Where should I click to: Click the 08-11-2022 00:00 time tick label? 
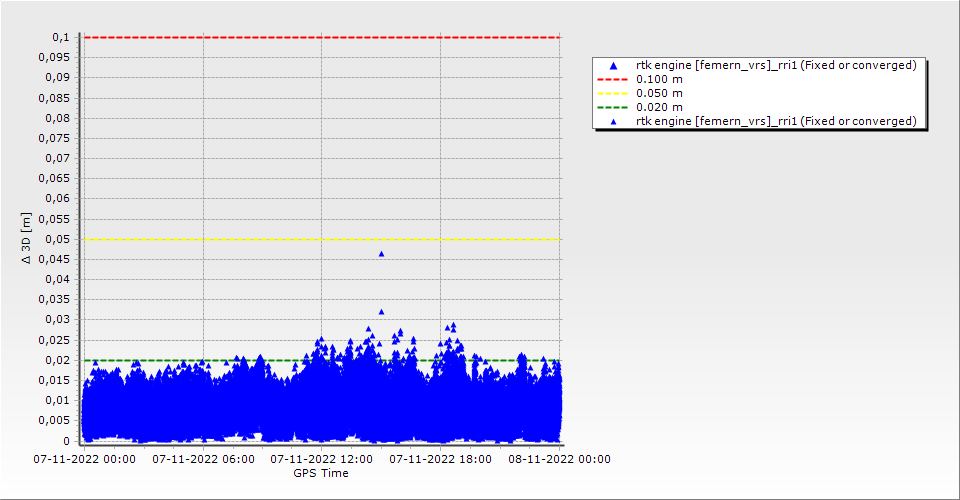coord(559,460)
